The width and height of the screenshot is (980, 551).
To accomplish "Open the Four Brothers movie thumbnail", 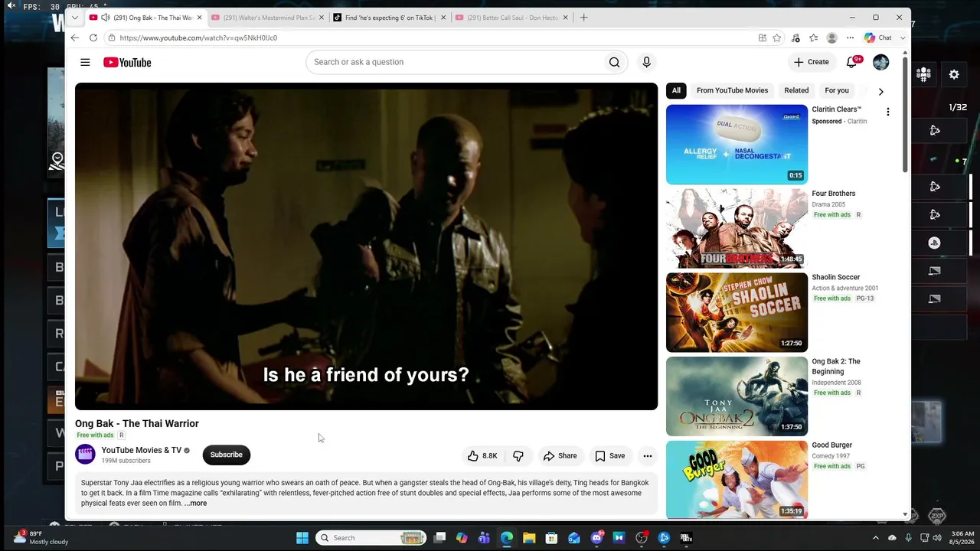I will [737, 229].
